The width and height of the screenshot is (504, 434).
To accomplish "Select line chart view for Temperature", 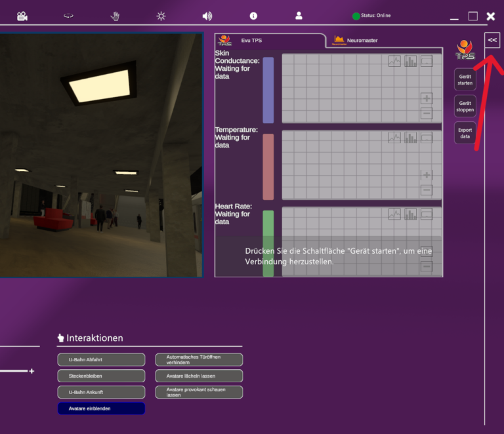I will tap(394, 138).
